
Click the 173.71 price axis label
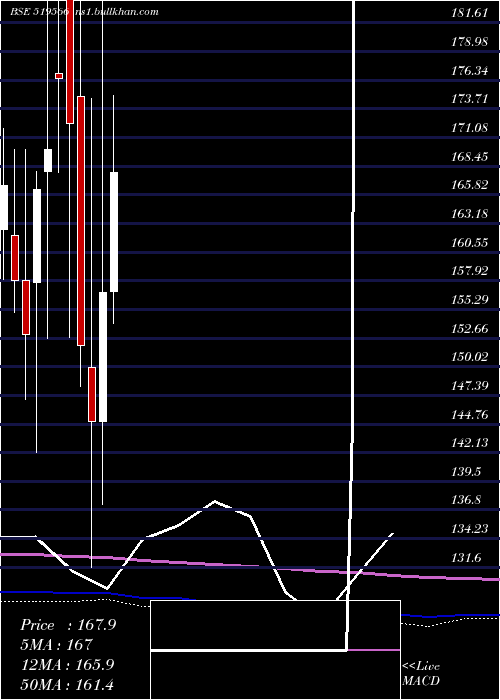[470, 99]
